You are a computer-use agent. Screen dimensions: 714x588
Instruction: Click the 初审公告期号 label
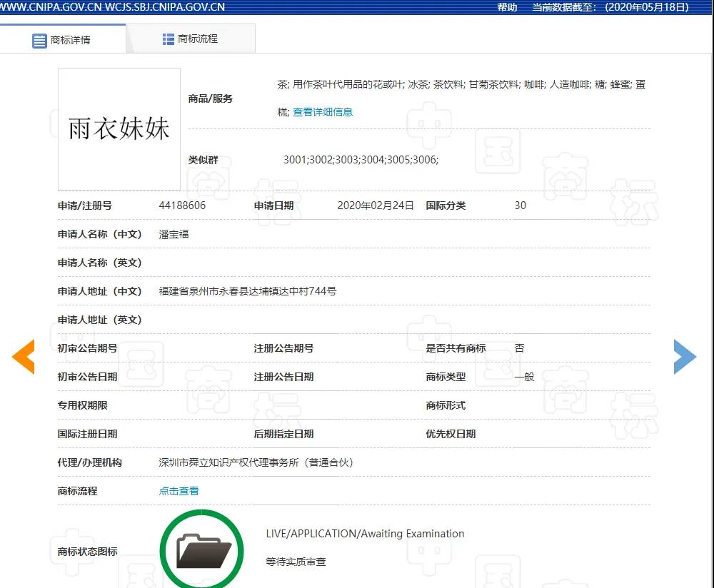pos(87,348)
